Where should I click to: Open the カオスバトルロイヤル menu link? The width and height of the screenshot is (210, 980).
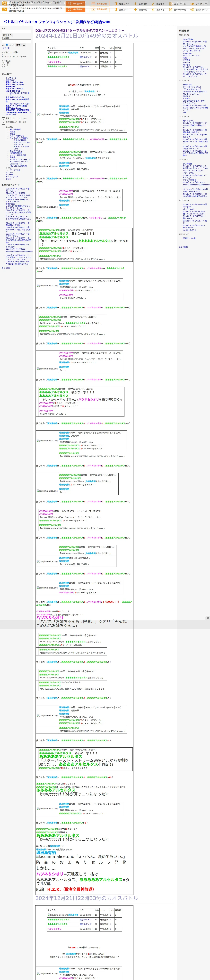click(15, 97)
